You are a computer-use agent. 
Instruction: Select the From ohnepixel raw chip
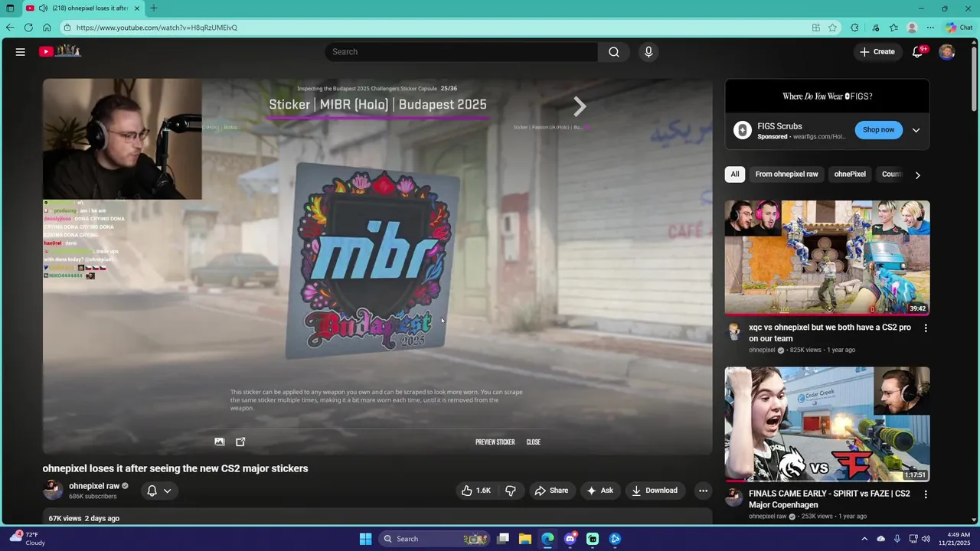click(x=786, y=174)
